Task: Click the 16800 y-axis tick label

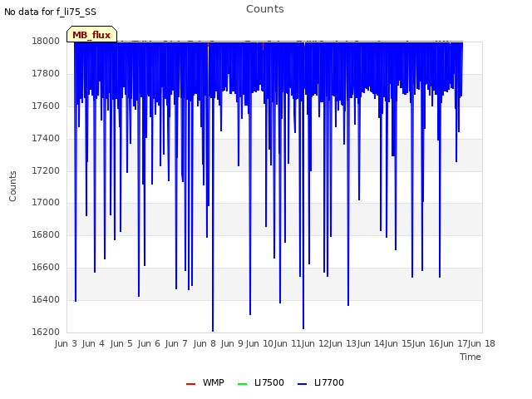Action: [x=46, y=234]
